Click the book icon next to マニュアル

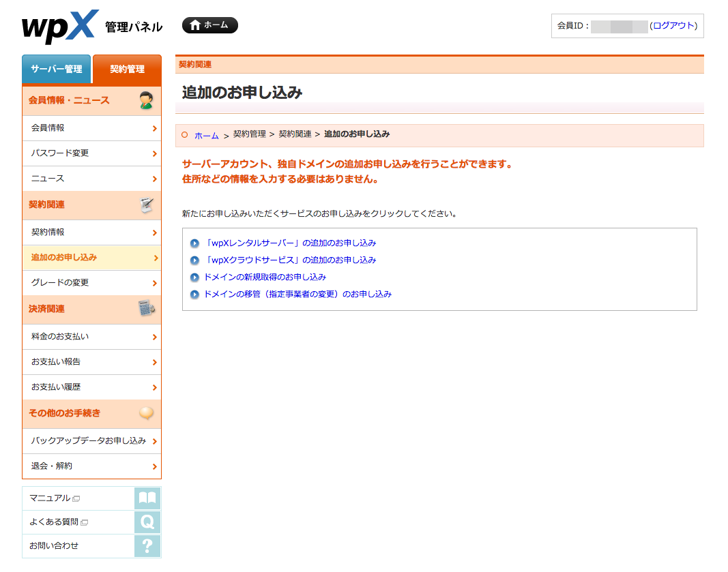147,498
